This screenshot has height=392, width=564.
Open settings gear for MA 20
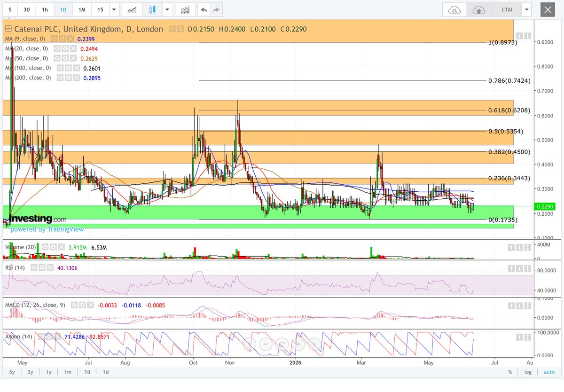[x=64, y=48]
